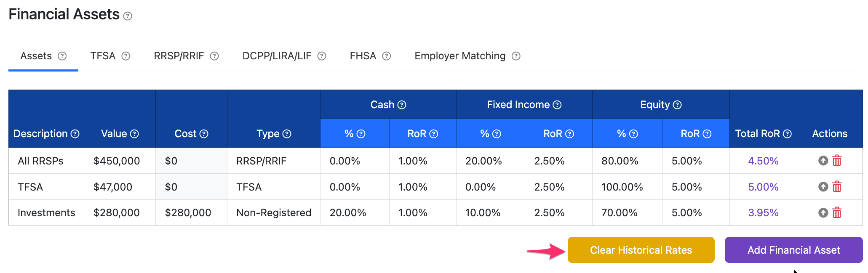The height and width of the screenshot is (273, 868).
Task: Click the 4.50% Total RoR link
Action: coord(763,161)
